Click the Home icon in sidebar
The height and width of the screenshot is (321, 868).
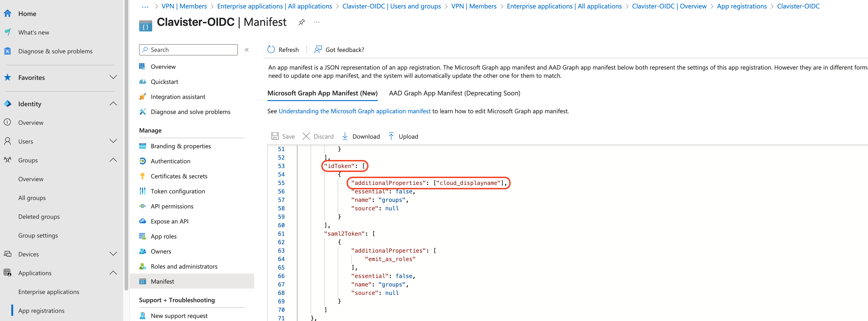[x=8, y=13]
